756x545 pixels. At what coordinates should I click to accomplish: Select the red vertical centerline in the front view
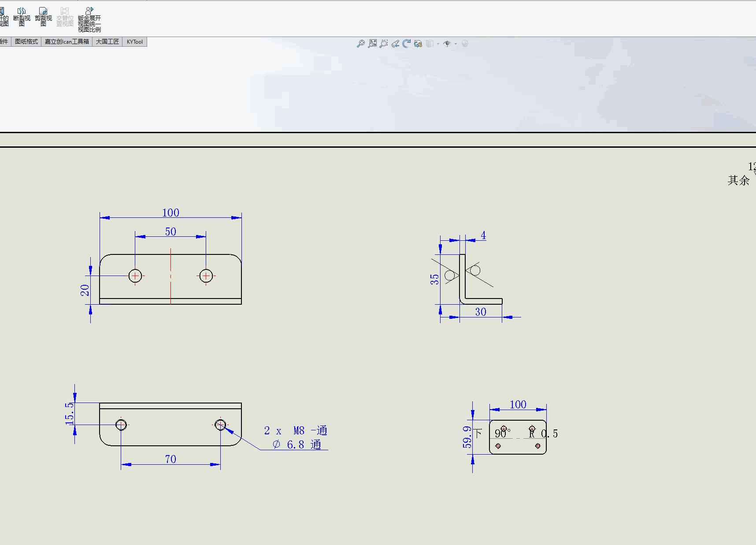pyautogui.click(x=170, y=276)
